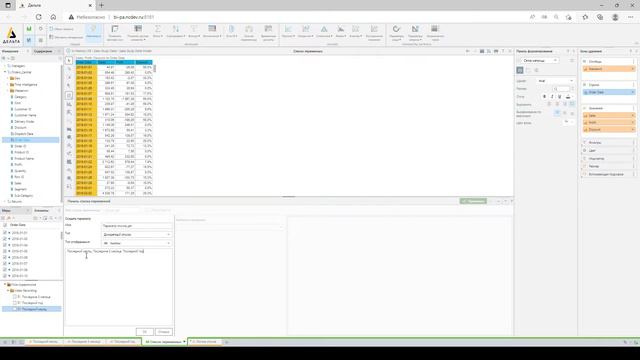Expand the Managers node in dimensions tree

tap(5, 66)
